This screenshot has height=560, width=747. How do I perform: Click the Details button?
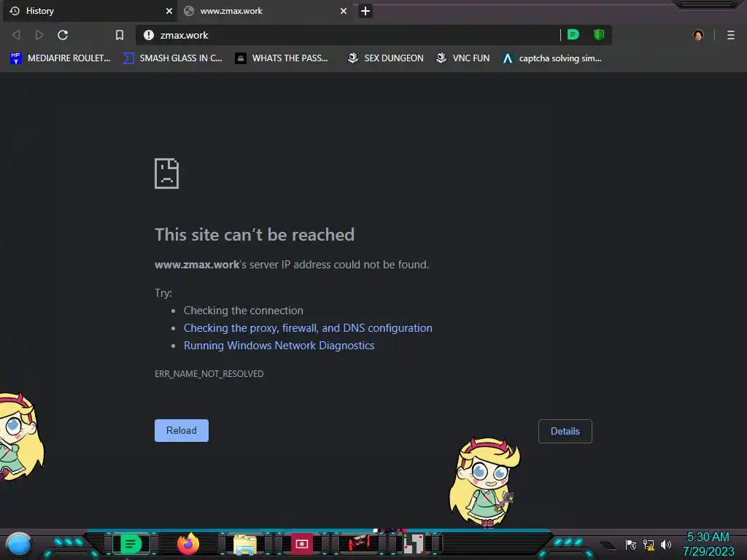point(565,431)
